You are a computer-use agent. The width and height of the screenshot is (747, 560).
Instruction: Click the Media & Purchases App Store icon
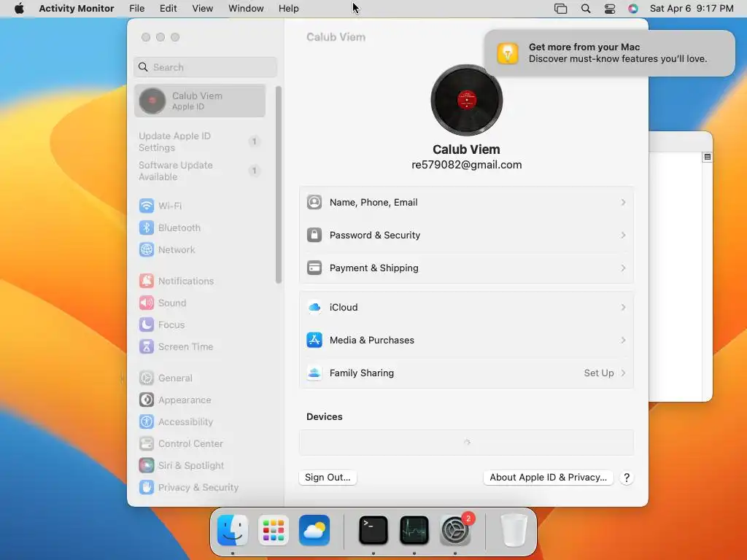pos(314,340)
